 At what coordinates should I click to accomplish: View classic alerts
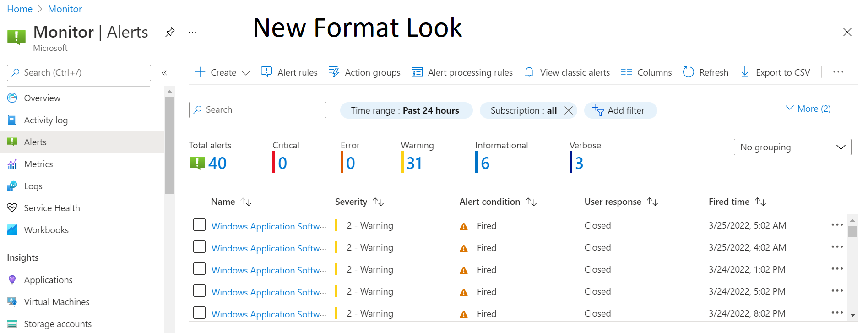(567, 72)
